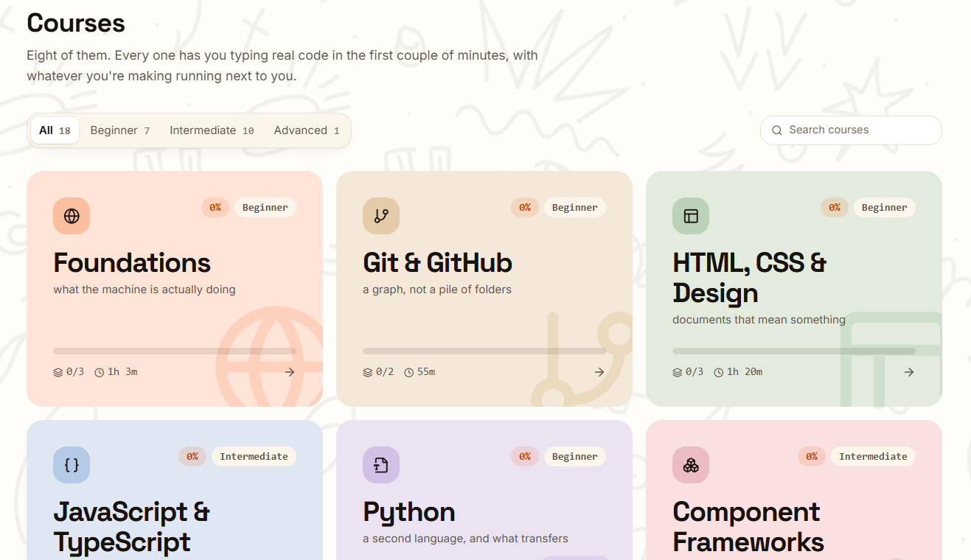Screen dimensions: 971x560
Task: Click the Foundations progress bar
Action: point(175,351)
